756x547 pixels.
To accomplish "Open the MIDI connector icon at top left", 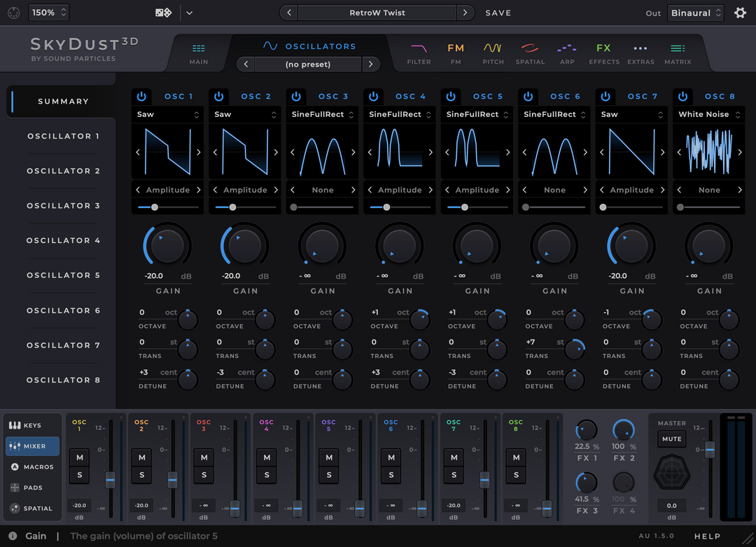I will point(13,13).
